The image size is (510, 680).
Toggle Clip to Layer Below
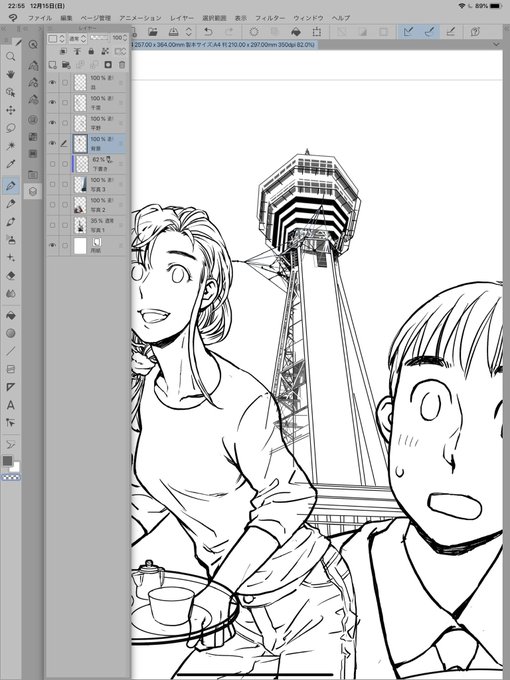(x=63, y=51)
